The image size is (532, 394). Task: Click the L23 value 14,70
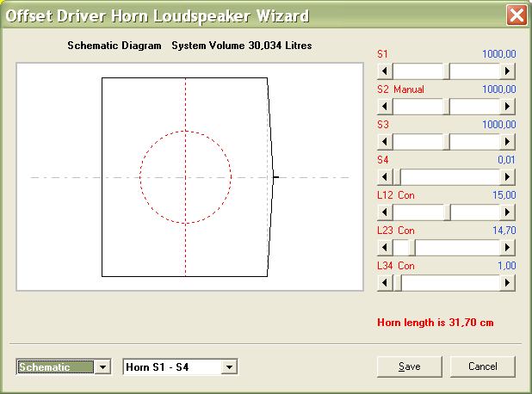(x=504, y=231)
